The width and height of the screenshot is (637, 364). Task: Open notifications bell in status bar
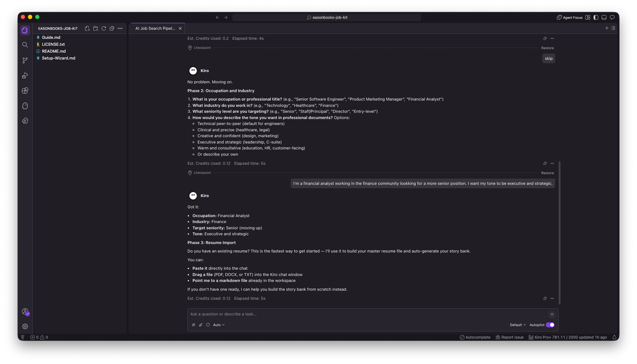point(614,337)
